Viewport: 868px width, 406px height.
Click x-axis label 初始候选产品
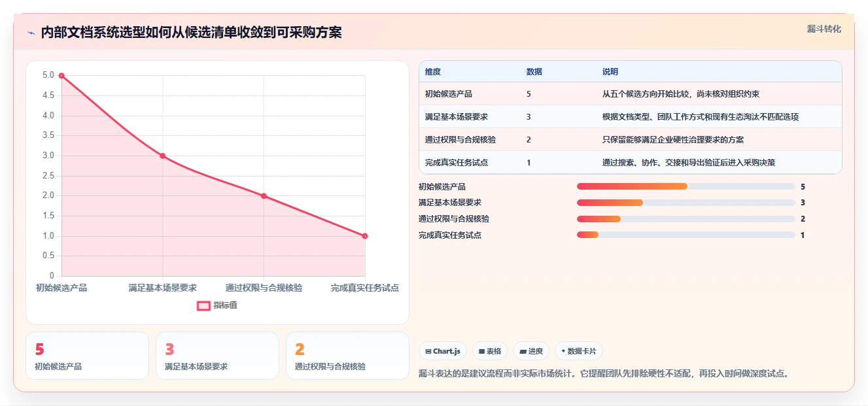click(61, 288)
